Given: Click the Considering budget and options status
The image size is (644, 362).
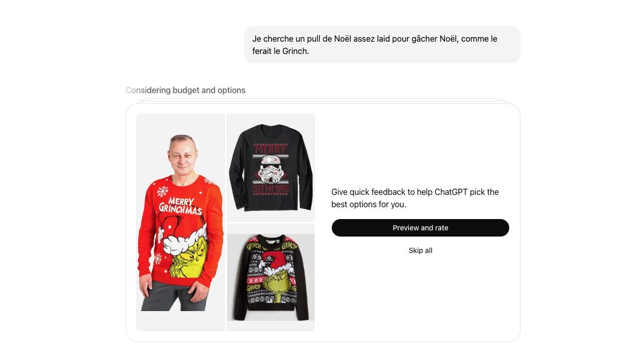Looking at the screenshot, I should point(186,90).
